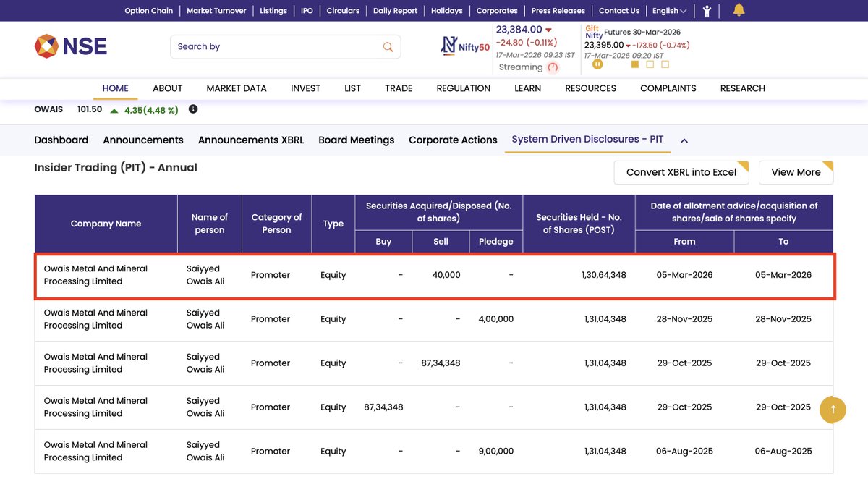Click the Company Name column header
Image resolution: width=868 pixels, height=487 pixels.
coord(106,224)
